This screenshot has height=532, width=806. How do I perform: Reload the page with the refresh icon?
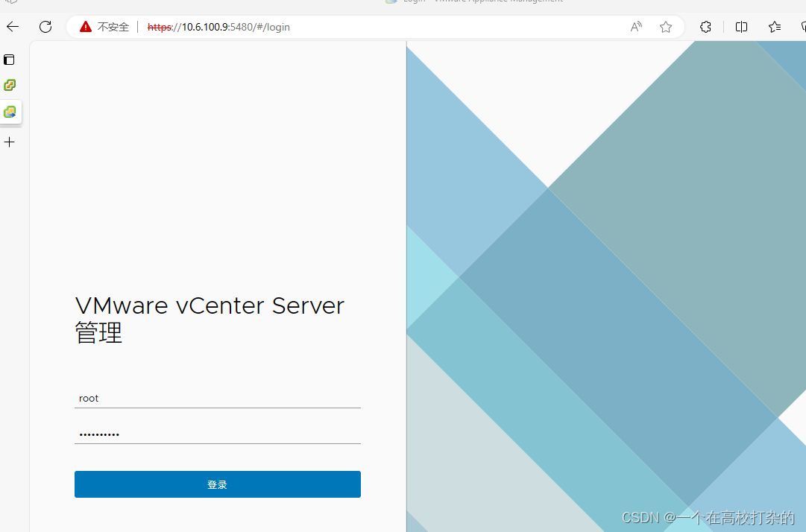45,27
